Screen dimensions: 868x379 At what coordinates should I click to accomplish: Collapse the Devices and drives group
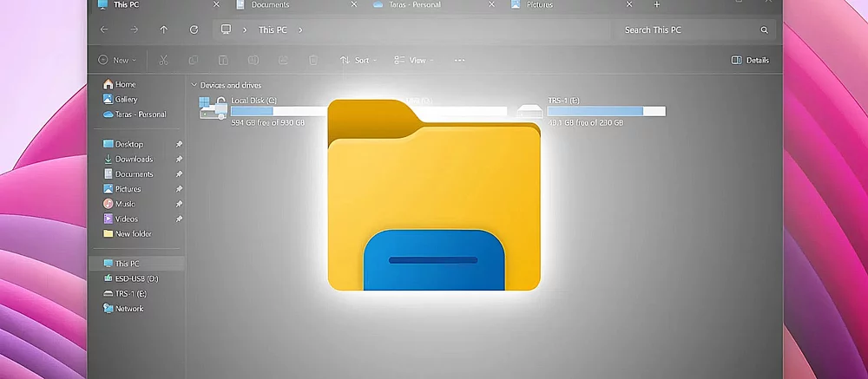tap(194, 85)
